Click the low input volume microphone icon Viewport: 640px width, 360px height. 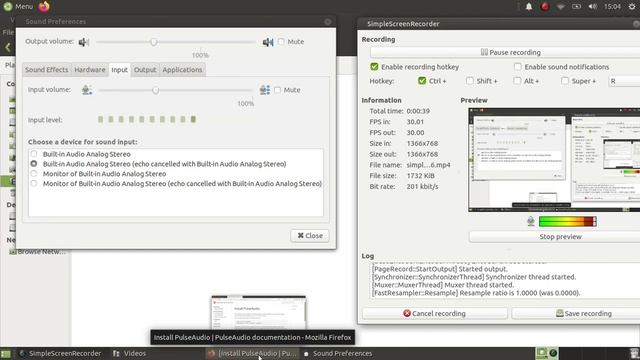(x=87, y=90)
